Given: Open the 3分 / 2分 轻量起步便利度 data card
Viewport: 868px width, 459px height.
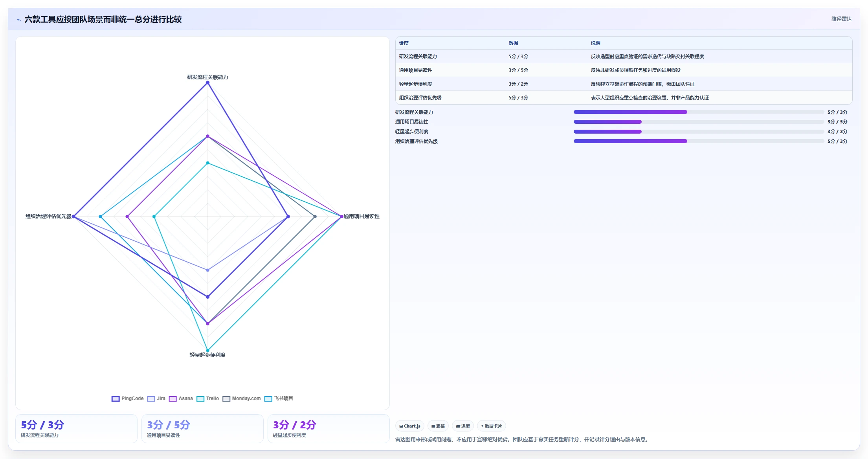Looking at the screenshot, I should pyautogui.click(x=328, y=429).
